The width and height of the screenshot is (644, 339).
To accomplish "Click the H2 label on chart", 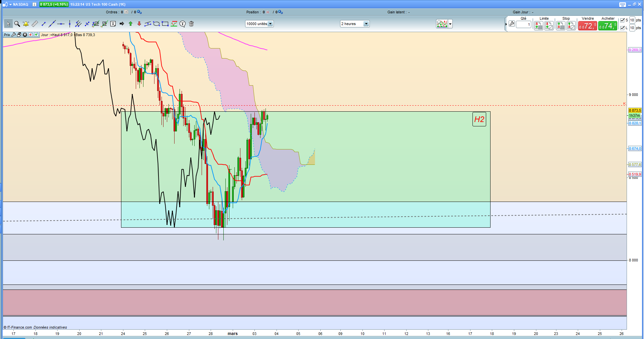I will point(479,119).
